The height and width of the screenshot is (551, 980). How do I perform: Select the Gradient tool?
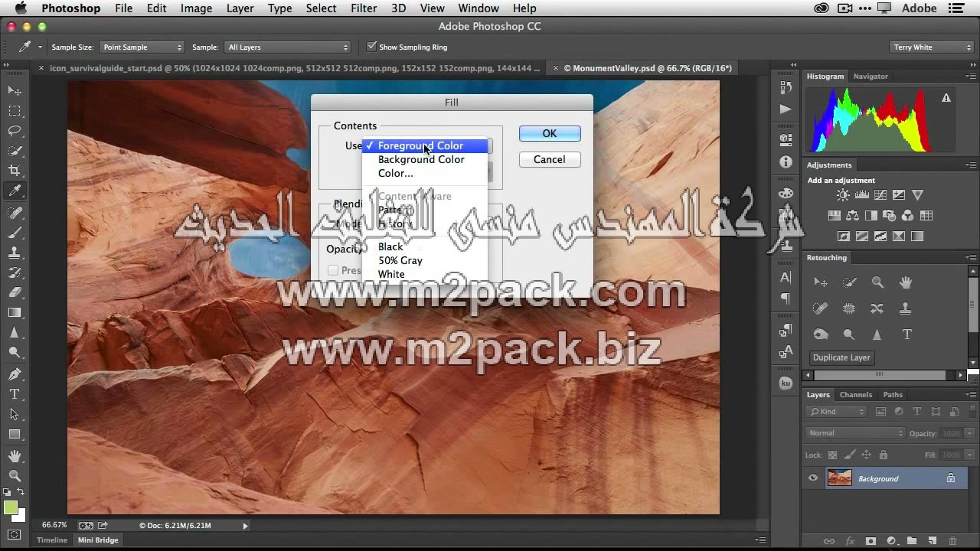coord(15,312)
